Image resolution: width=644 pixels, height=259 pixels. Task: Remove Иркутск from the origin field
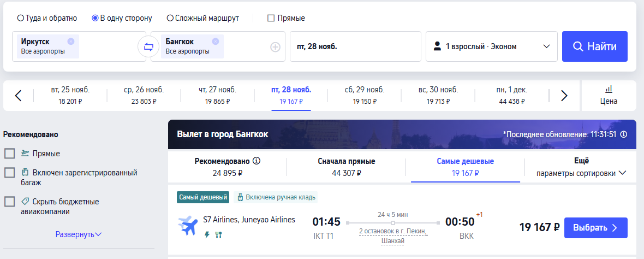70,41
